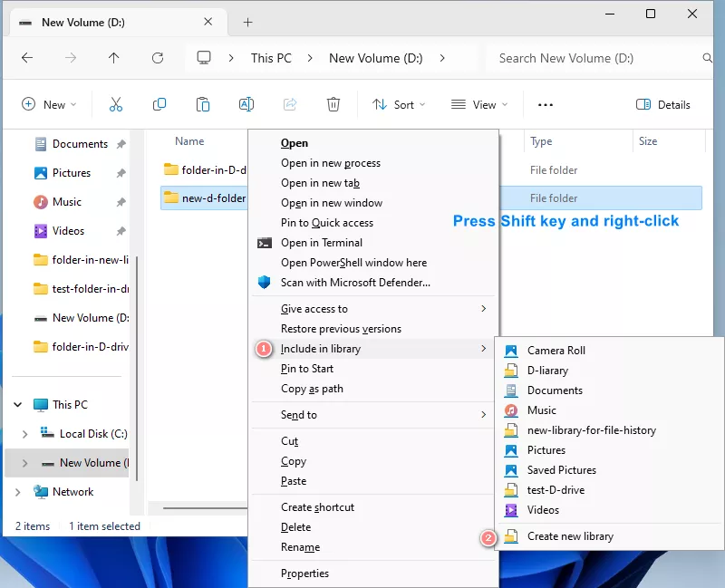Click chevron after This PC in address bar
Image resolution: width=725 pixels, height=588 pixels.
point(310,58)
